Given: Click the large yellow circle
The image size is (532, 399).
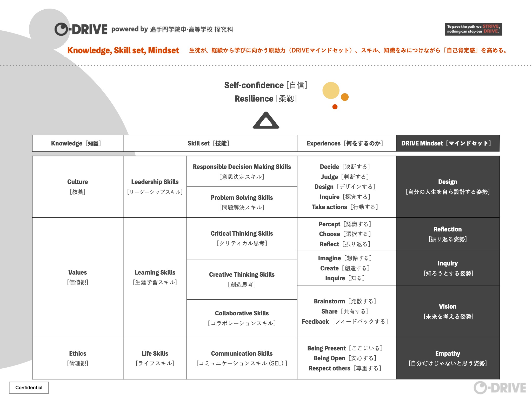Looking at the screenshot, I should [331, 90].
